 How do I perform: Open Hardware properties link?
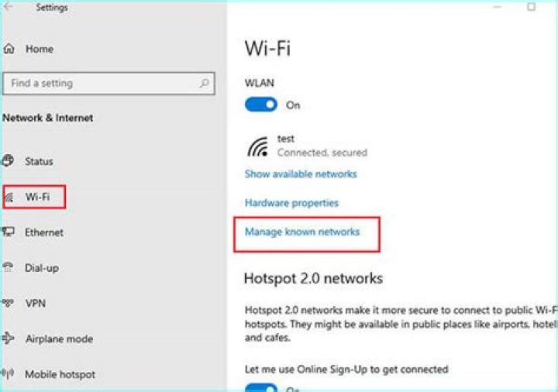pos(291,203)
